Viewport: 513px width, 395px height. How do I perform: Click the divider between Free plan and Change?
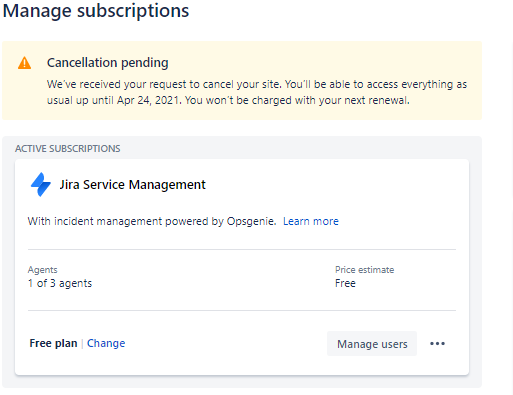(82, 343)
